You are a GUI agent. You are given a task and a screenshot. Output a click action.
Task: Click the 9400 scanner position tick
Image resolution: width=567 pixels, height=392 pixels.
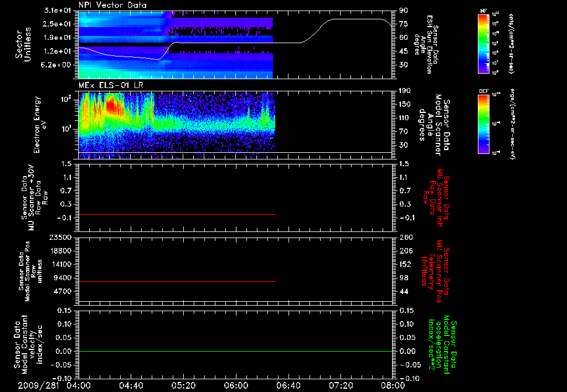pos(63,278)
